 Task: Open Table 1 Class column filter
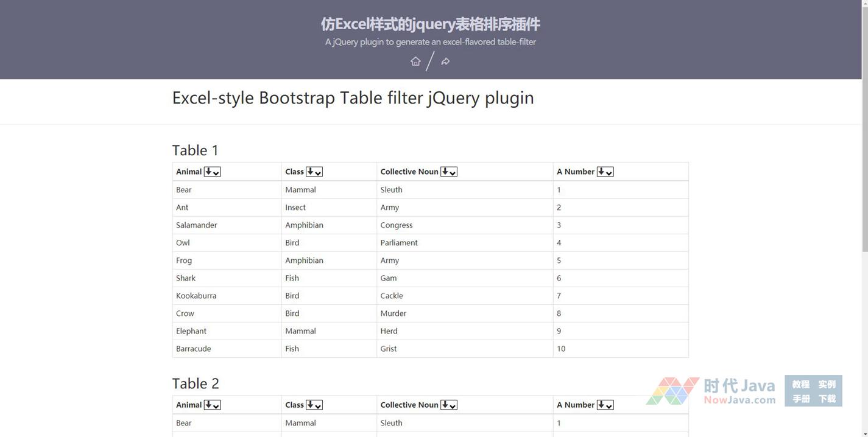[x=314, y=172]
